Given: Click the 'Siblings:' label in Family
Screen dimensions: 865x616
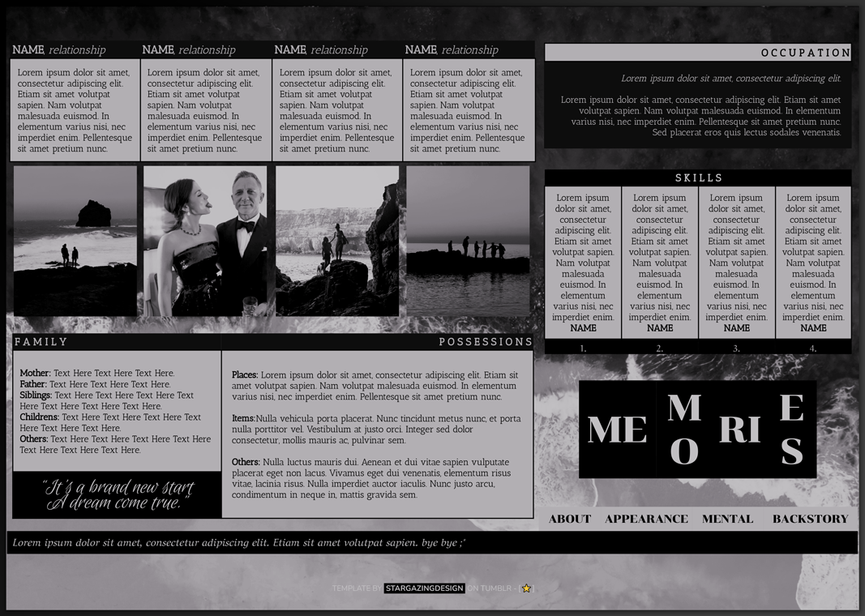Looking at the screenshot, I should [x=36, y=396].
